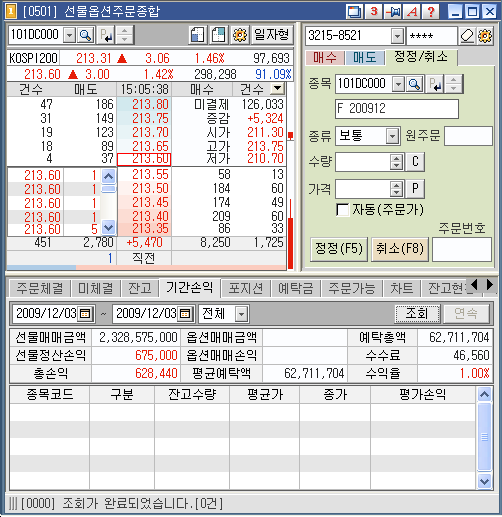Search instruments with left magnifier icon
This screenshot has height=517, width=502.
coord(85,35)
